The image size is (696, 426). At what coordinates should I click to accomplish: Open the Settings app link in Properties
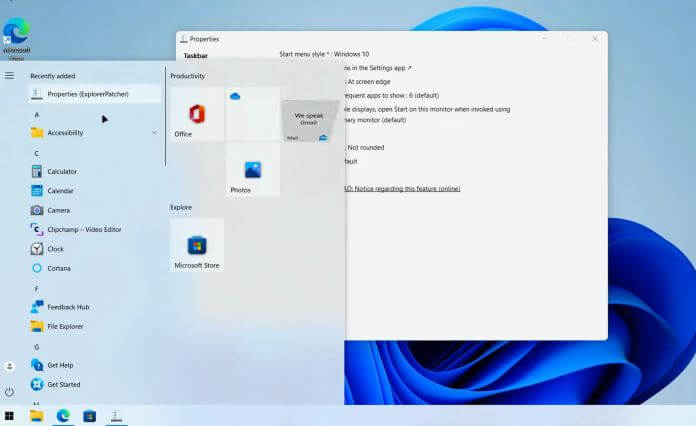tap(378, 68)
